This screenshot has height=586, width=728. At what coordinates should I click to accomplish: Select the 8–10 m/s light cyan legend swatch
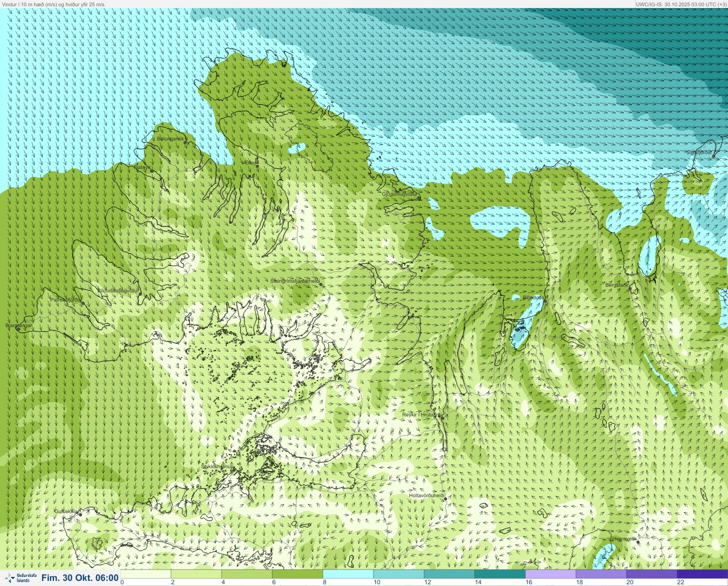click(348, 574)
